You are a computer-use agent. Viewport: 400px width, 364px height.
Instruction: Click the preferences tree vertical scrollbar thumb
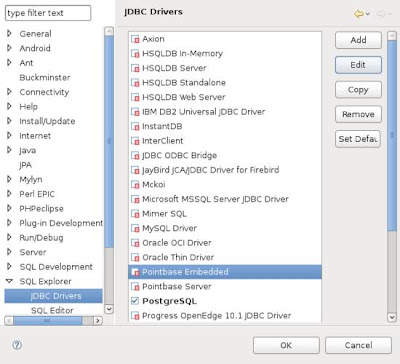109,141
